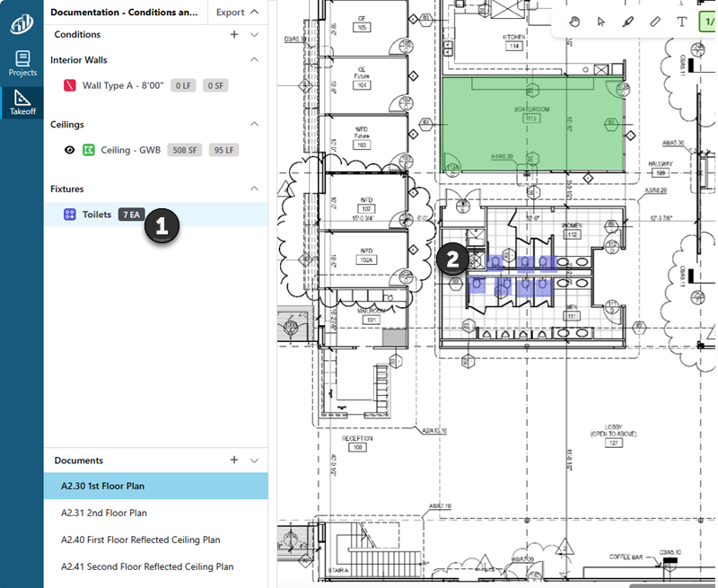Add a new condition with plus icon

coord(234,34)
